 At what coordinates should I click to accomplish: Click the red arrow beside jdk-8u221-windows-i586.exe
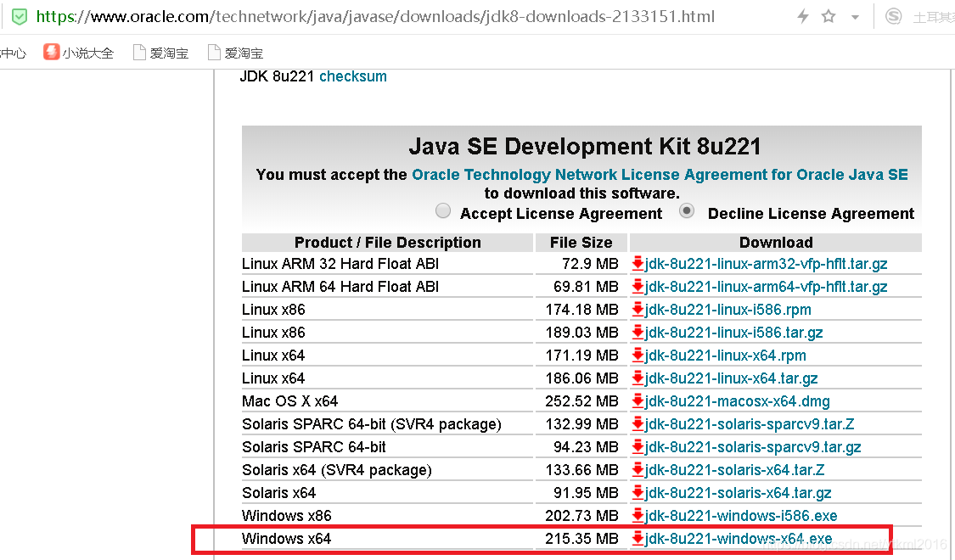(638, 516)
